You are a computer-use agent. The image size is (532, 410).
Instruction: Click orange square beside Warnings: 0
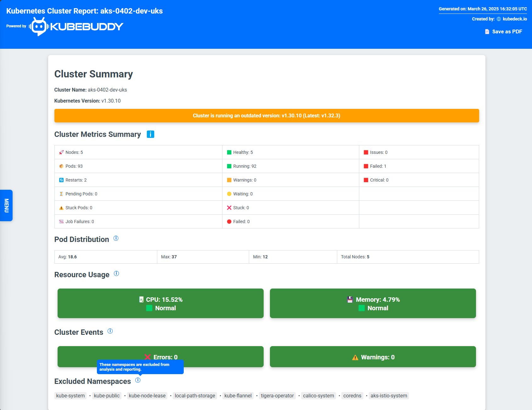coord(229,180)
